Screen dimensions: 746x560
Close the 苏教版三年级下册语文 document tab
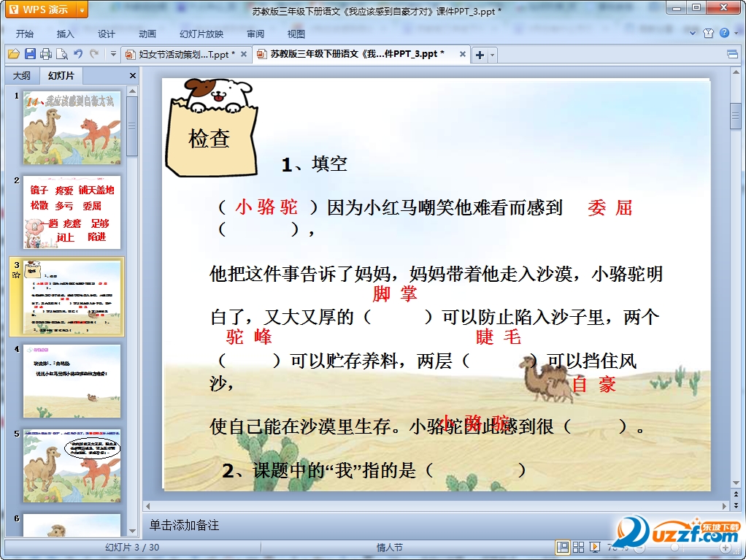click(463, 54)
